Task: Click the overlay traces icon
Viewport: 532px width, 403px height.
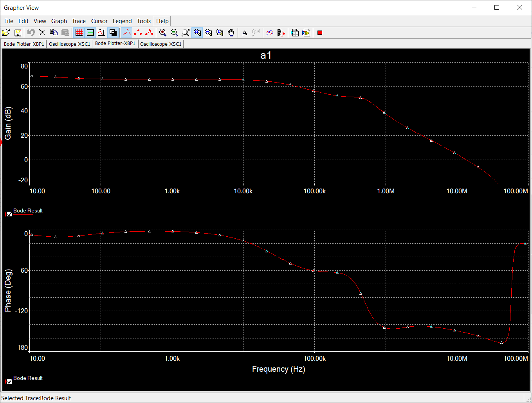Action: point(270,33)
